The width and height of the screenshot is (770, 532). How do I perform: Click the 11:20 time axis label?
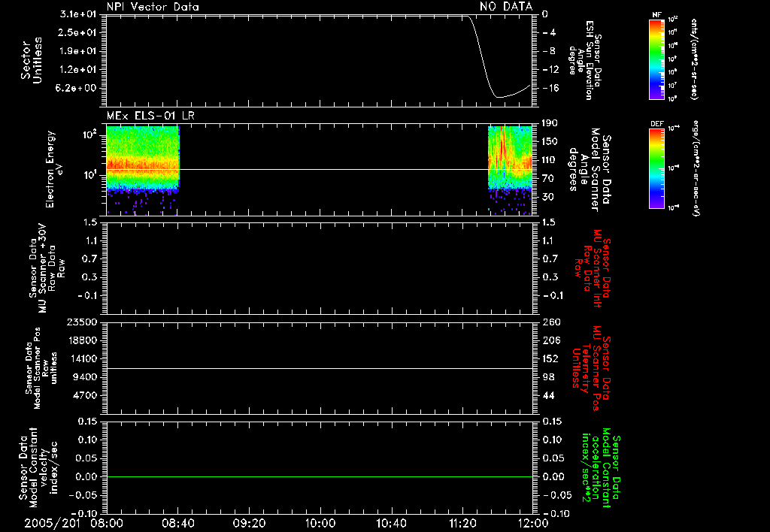(x=462, y=523)
